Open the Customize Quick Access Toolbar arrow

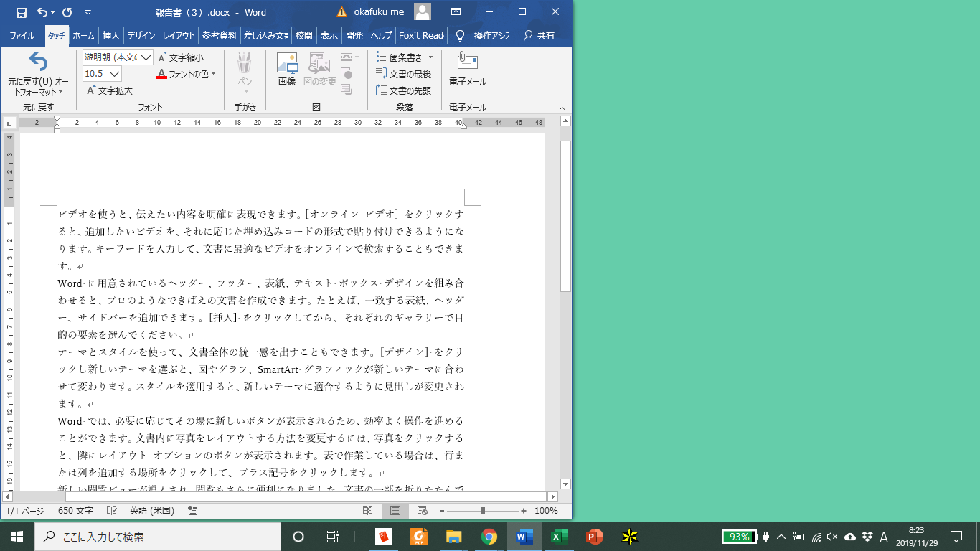(x=88, y=12)
